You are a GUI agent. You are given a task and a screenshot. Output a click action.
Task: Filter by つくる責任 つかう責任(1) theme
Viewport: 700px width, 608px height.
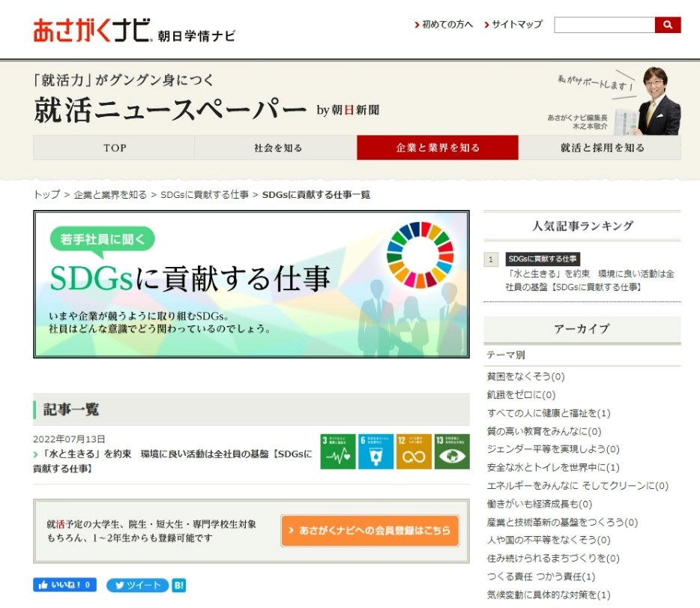[x=541, y=577]
